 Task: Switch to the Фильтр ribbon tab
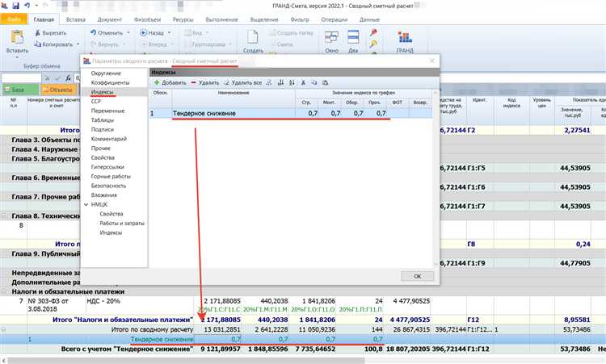[299, 18]
